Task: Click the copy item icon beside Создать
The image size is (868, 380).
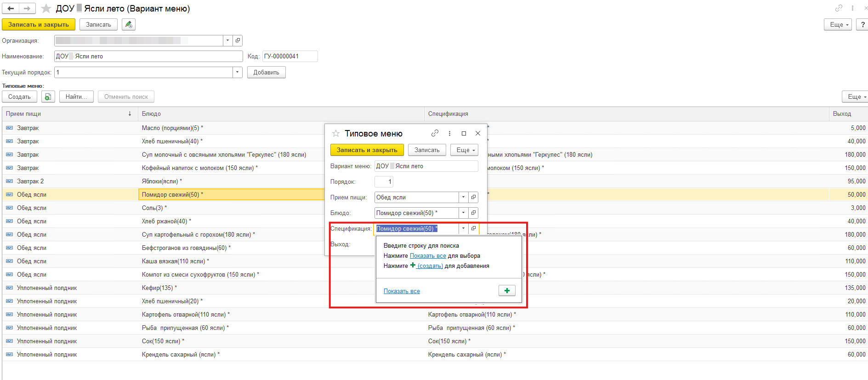Action: tap(48, 97)
